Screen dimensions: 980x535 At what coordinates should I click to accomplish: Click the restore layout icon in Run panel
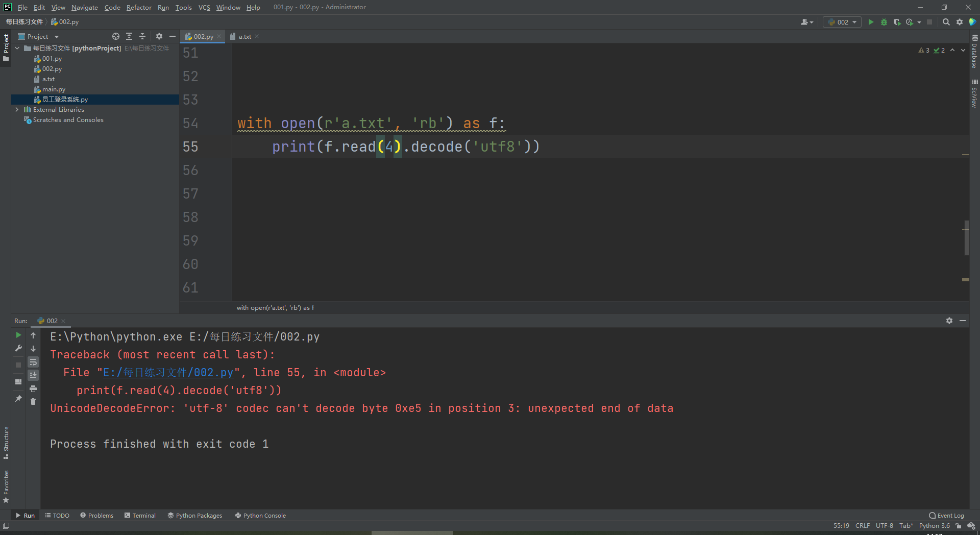pos(18,382)
